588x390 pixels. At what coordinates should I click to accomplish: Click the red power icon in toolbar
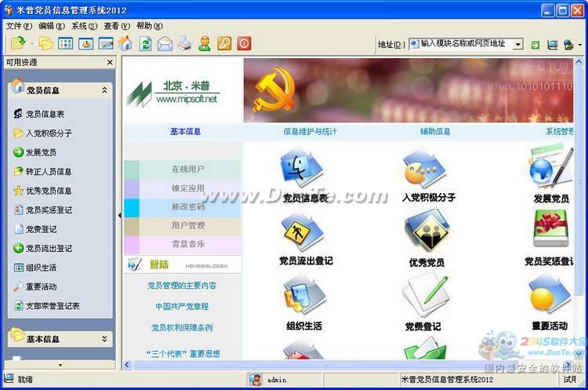(244, 44)
